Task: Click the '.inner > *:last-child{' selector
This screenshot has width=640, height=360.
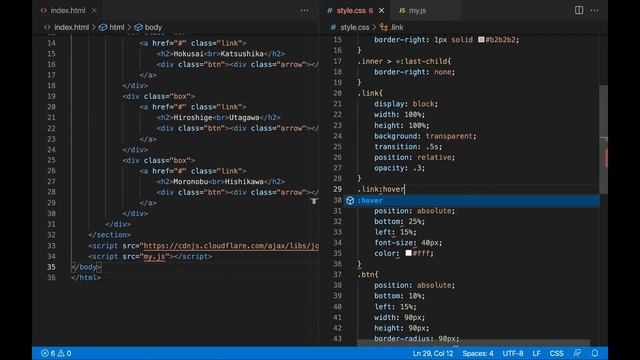Action: (404, 61)
